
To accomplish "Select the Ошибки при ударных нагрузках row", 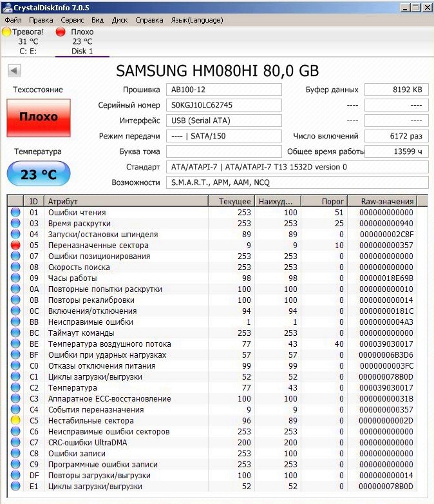I will (212, 355).
